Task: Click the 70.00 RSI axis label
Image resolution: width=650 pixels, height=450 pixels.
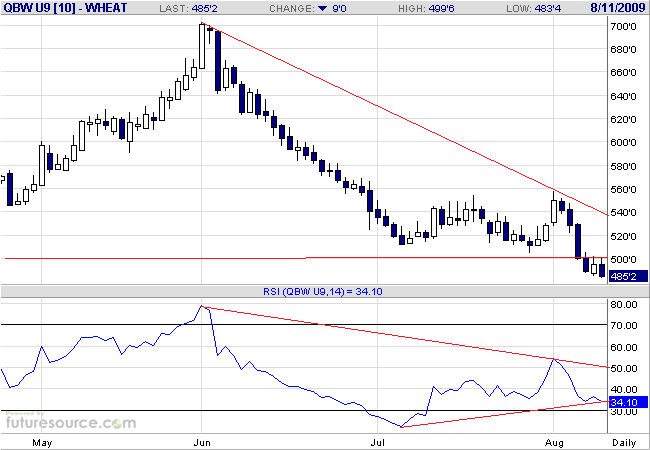Action: pyautogui.click(x=624, y=326)
